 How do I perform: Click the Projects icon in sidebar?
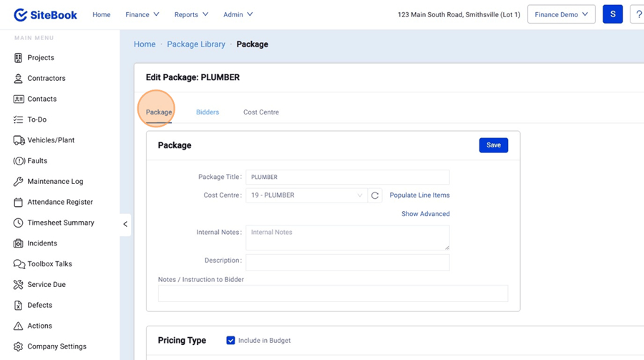19,58
